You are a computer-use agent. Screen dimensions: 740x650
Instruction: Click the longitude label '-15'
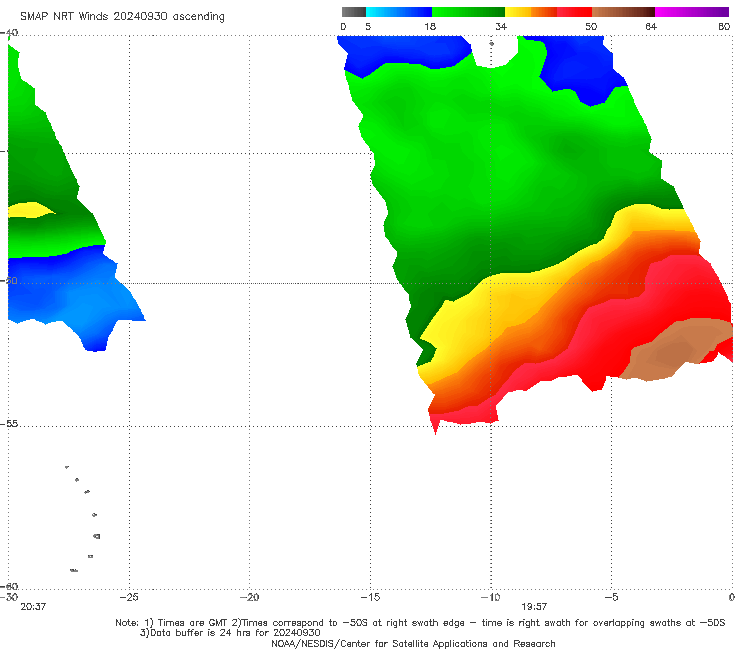(370, 597)
